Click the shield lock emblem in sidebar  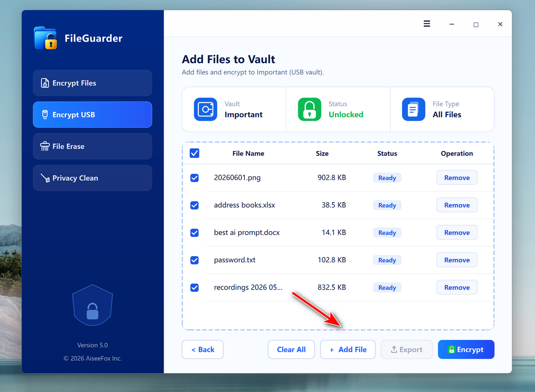pos(92,306)
